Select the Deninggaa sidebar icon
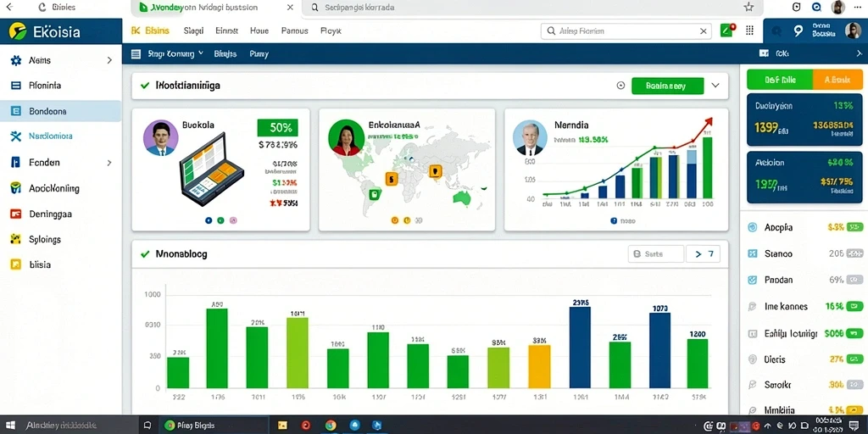This screenshot has width=868, height=434. point(16,214)
